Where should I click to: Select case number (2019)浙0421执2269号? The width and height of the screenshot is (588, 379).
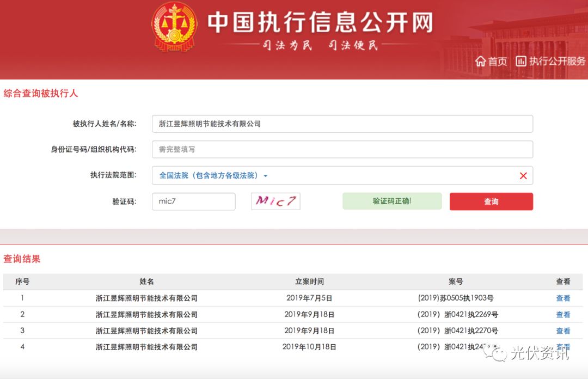(457, 314)
